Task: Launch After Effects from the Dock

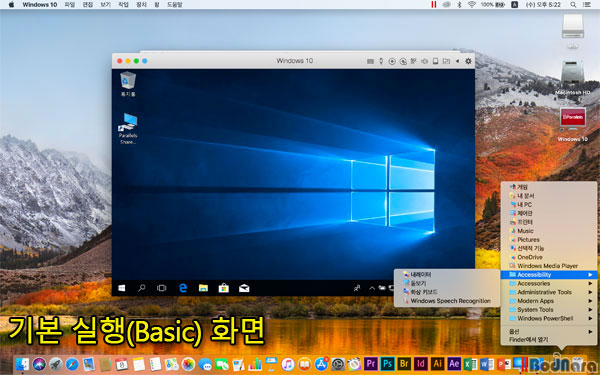Action: 454,364
